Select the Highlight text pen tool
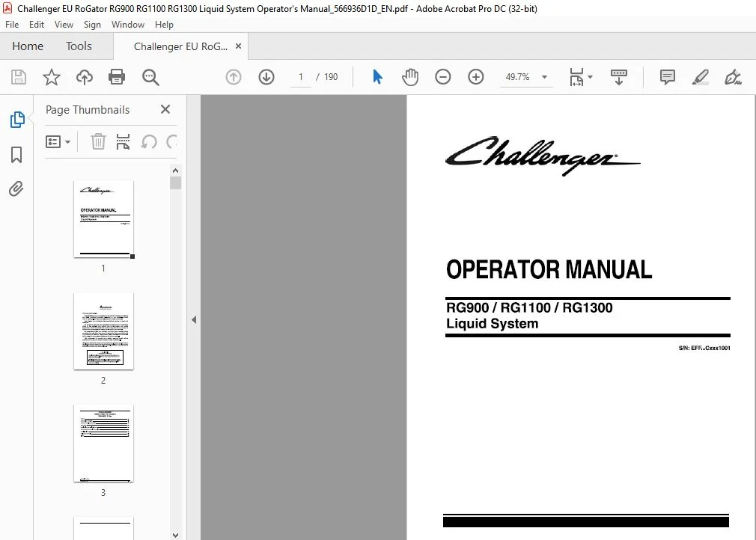Image resolution: width=756 pixels, height=540 pixels. 700,77
